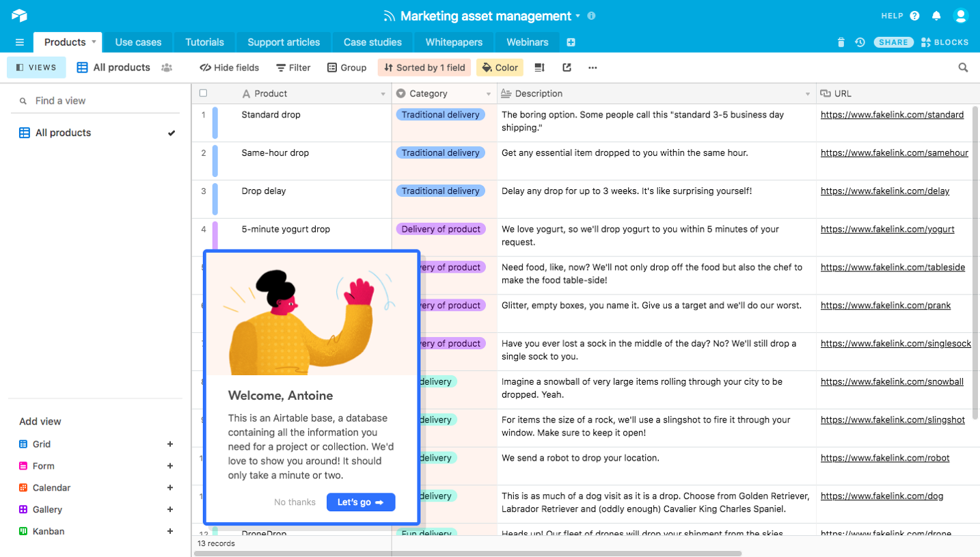Open the trash bin icon

click(x=841, y=42)
